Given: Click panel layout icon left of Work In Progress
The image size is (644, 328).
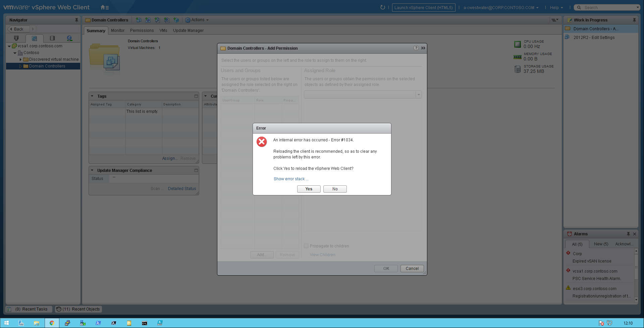Looking at the screenshot, I should [555, 20].
